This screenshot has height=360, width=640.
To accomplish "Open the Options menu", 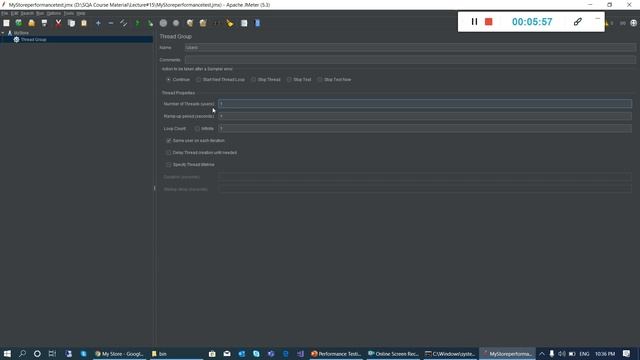I will click(53, 13).
